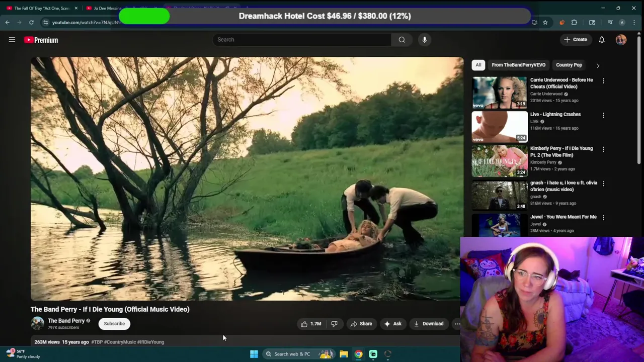Open more actions under the video
The width and height of the screenshot is (644, 362).
click(x=457, y=324)
